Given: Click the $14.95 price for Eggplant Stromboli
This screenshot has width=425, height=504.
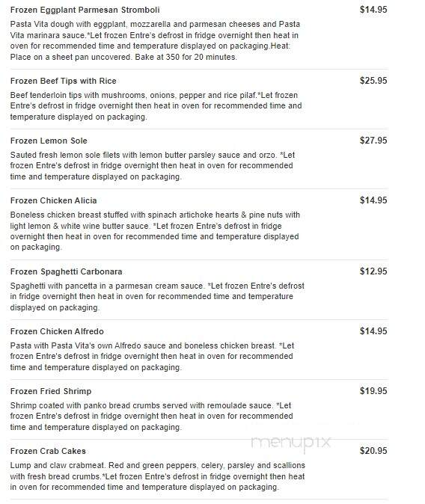Looking at the screenshot, I should [373, 10].
